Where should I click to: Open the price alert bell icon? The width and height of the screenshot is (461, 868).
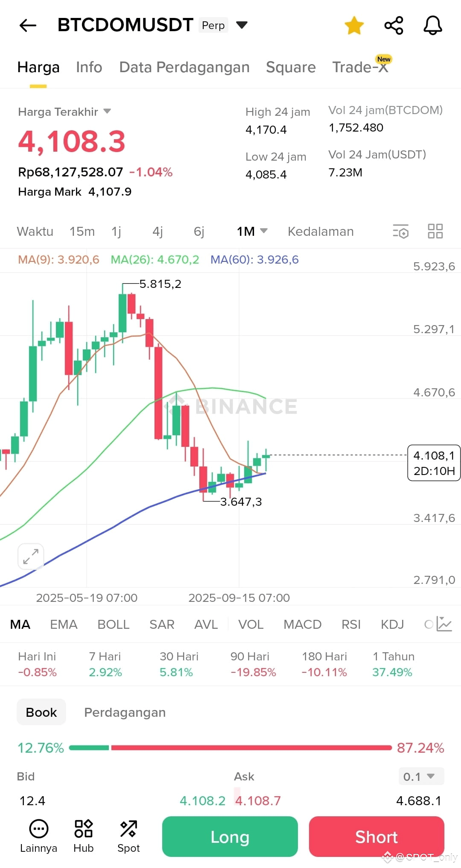[433, 26]
